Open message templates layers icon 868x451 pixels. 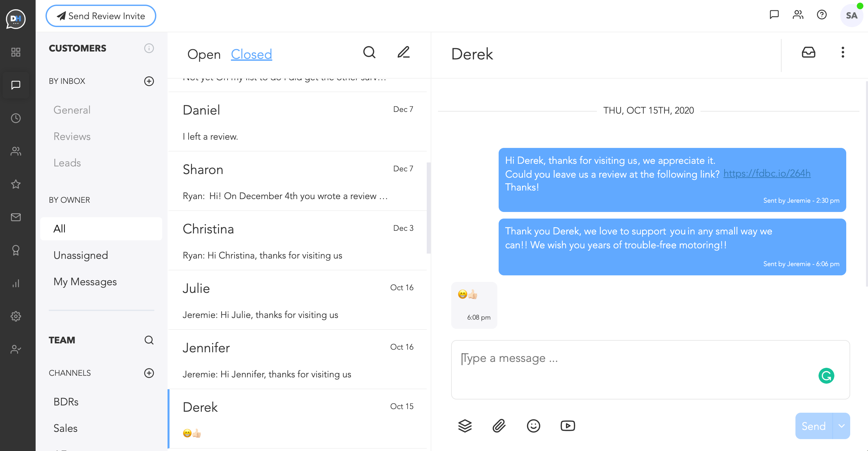[465, 426]
